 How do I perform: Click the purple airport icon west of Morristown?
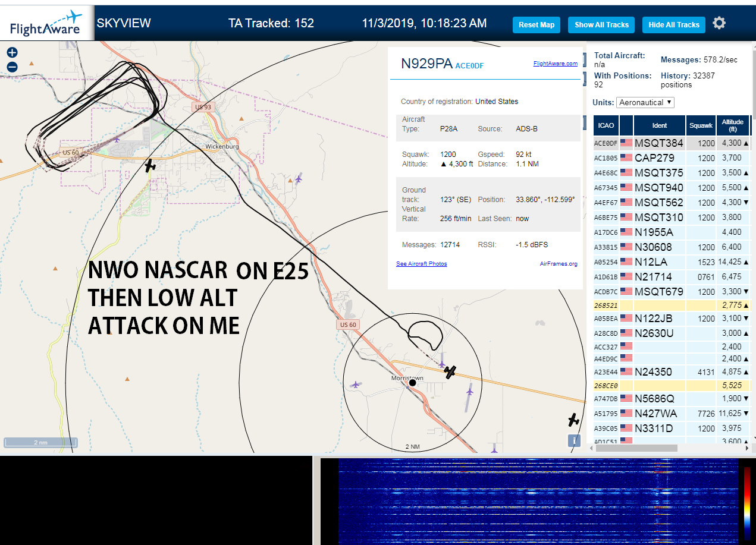tap(356, 385)
